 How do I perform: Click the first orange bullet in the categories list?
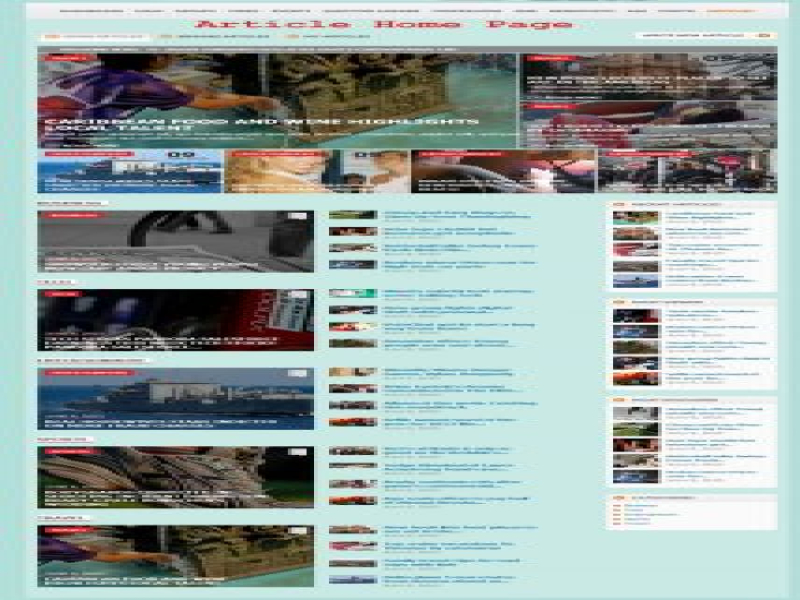[x=616, y=506]
